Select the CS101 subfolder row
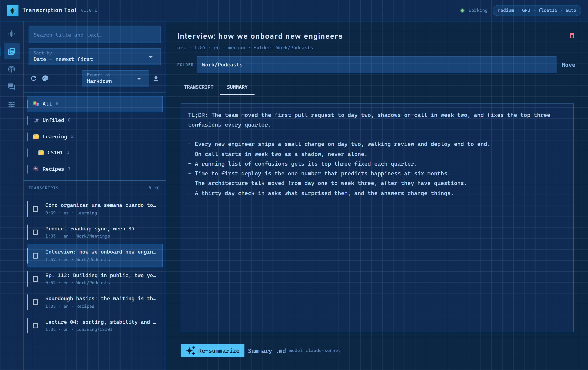The height and width of the screenshot is (370, 588). coord(94,152)
